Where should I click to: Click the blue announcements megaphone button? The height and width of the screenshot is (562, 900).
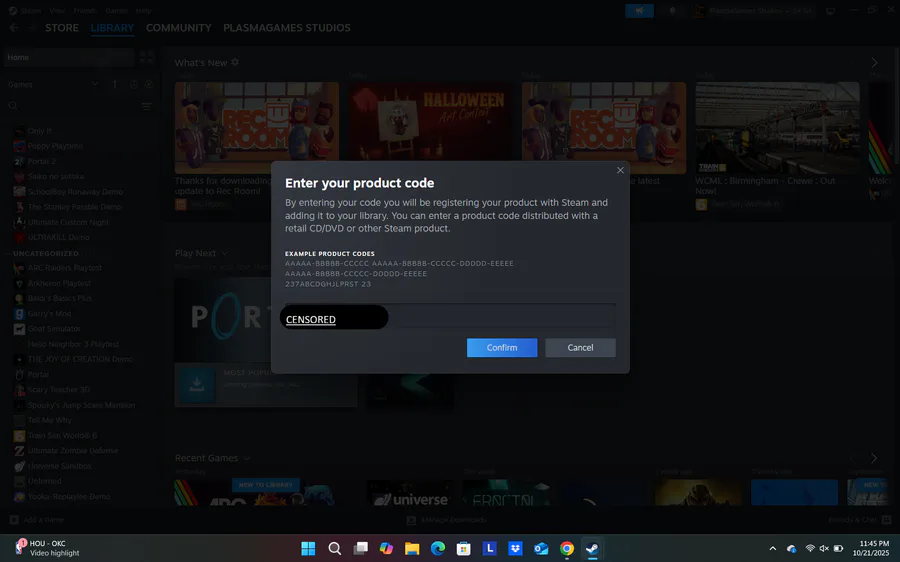(639, 10)
